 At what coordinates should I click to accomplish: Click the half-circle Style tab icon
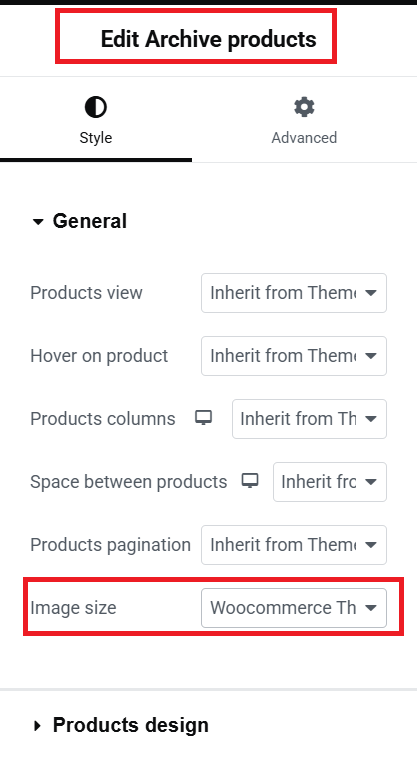tap(96, 107)
